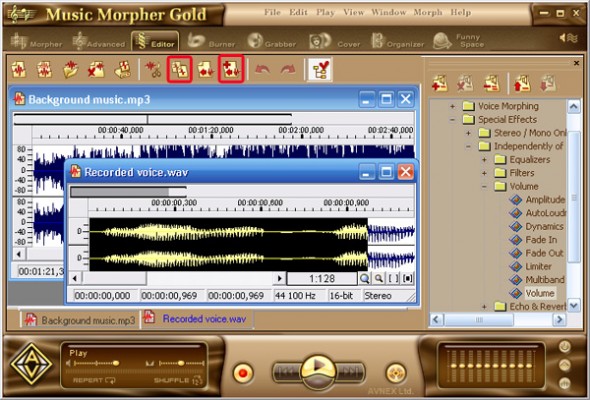Toggle the Repeat option in player
The width and height of the screenshot is (590, 400).
tap(94, 380)
